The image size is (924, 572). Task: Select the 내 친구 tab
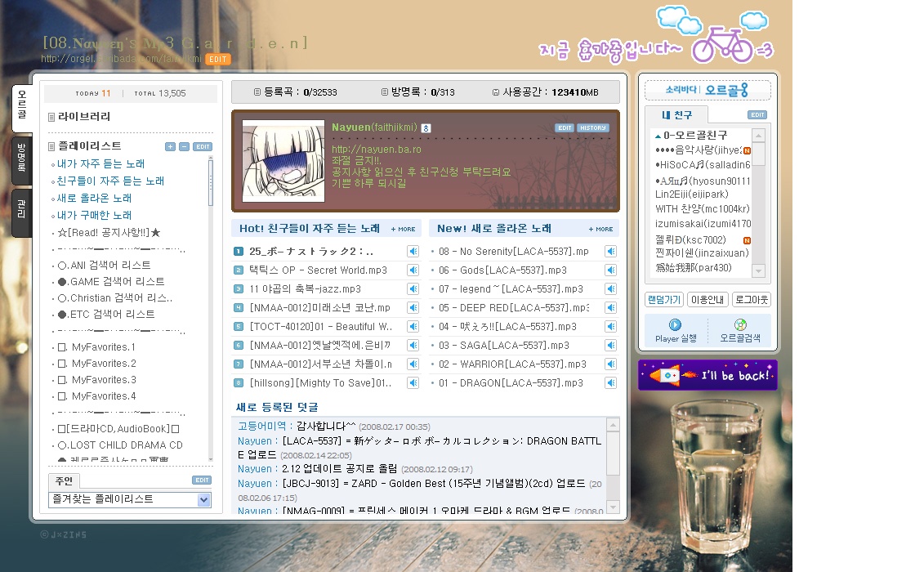coord(676,115)
